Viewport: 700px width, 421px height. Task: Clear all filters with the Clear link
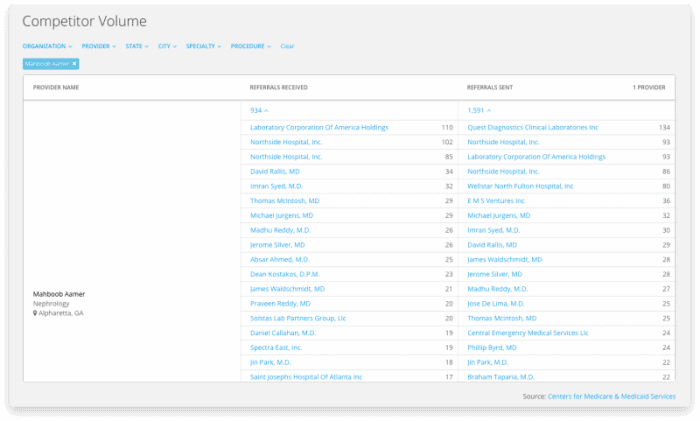pos(287,46)
